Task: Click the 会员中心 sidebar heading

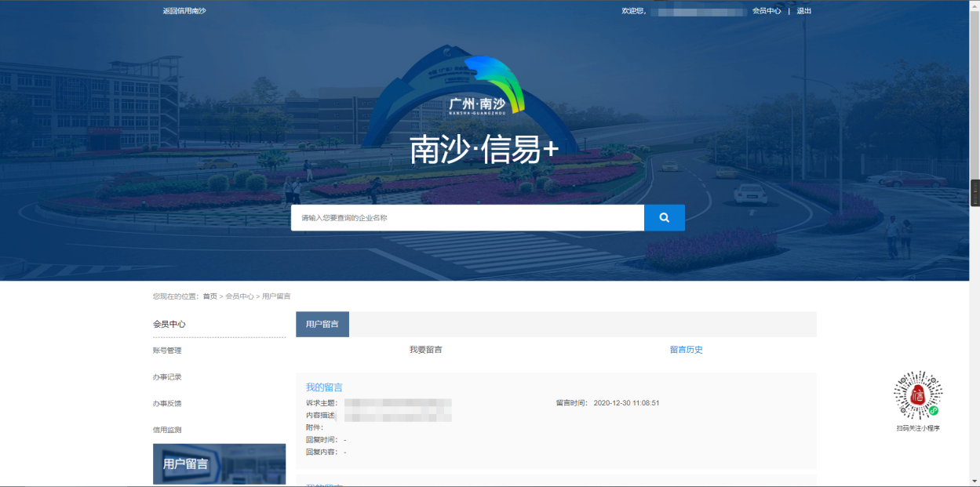Action: (169, 324)
